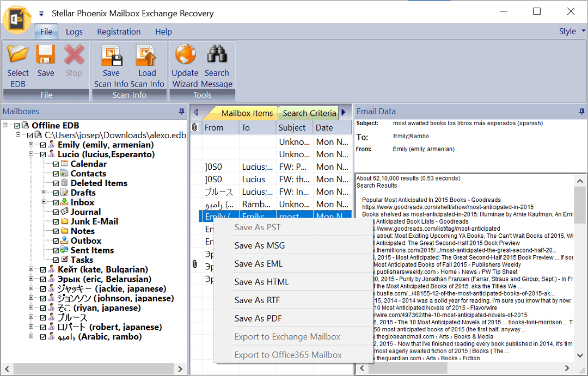Open the Registration menu

[119, 32]
